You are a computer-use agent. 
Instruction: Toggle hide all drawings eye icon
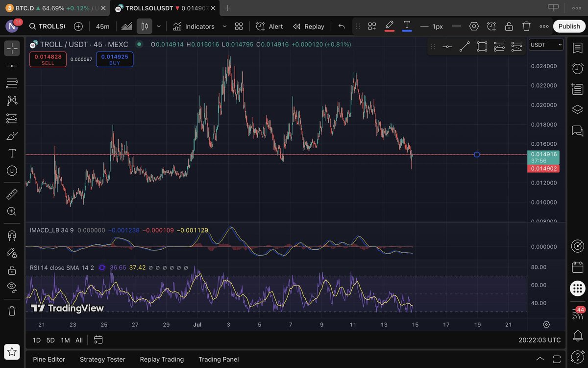coord(12,287)
